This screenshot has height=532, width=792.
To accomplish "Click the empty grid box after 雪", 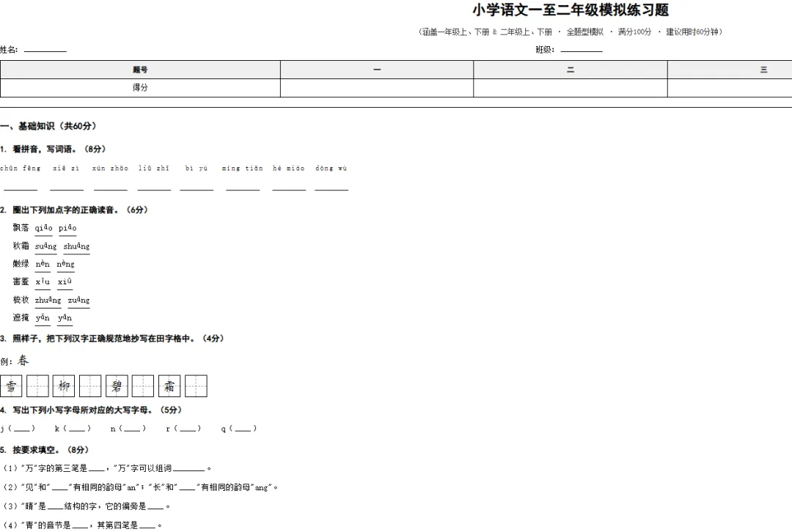I will click(x=37, y=386).
